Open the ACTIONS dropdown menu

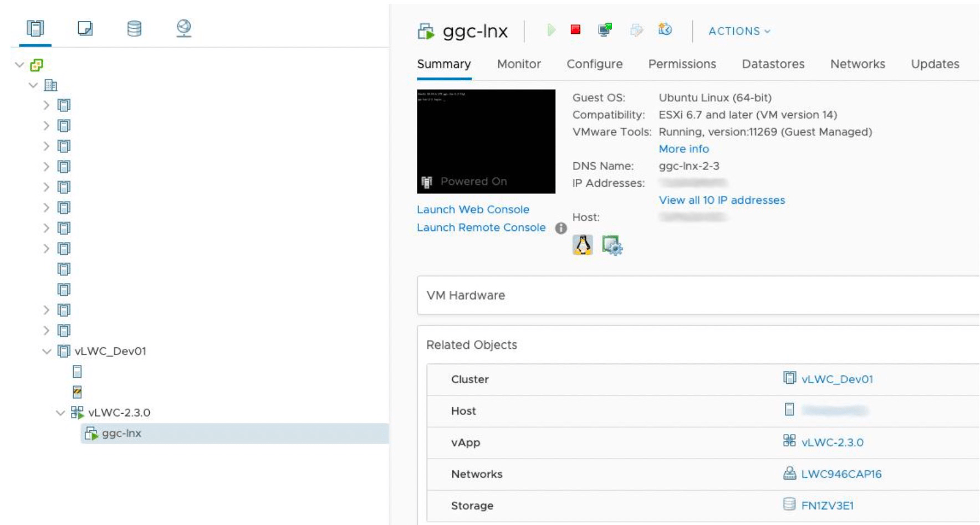[x=738, y=32]
